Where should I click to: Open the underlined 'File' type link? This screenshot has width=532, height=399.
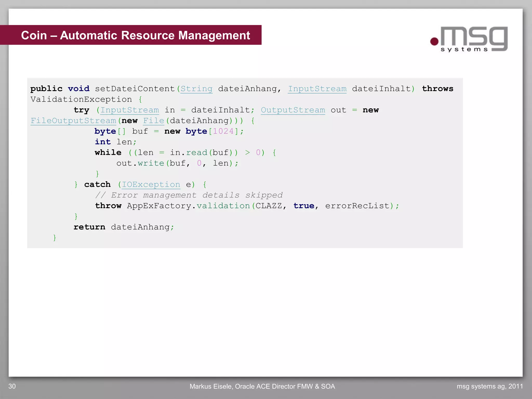point(154,121)
